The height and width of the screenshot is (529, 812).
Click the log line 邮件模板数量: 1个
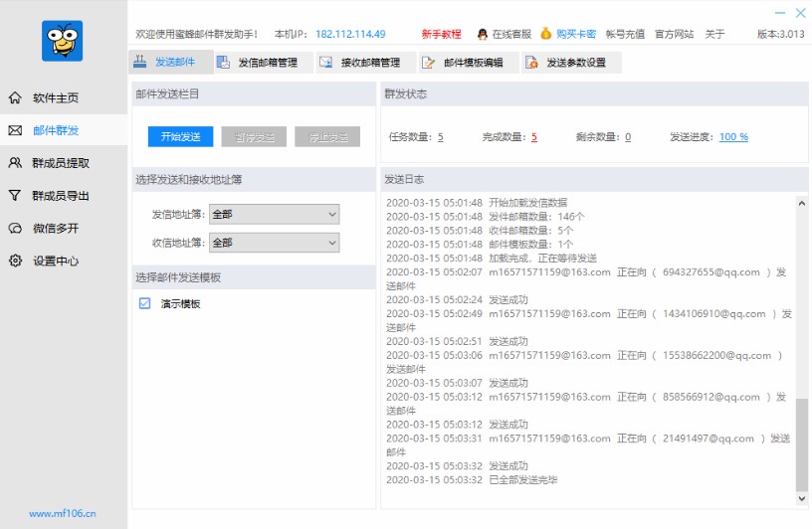click(x=480, y=245)
